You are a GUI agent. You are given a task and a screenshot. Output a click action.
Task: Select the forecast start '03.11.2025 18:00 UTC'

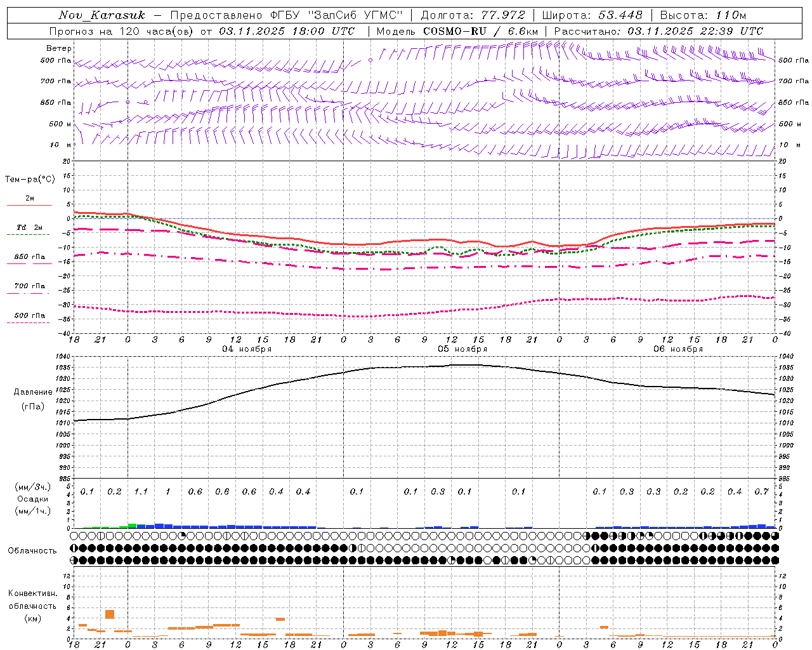point(287,31)
